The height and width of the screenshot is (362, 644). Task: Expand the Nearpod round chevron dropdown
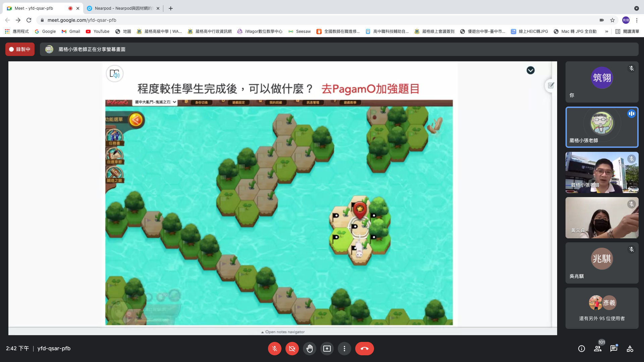point(530,70)
